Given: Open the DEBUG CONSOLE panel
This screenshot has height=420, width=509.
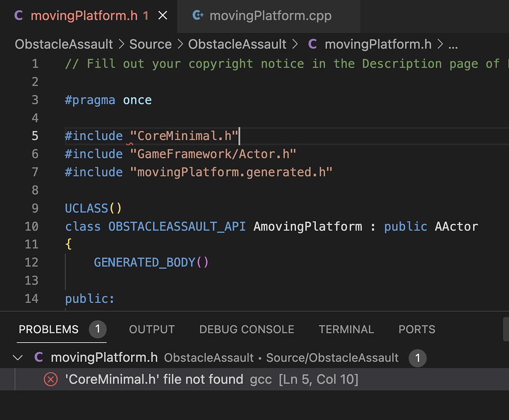Looking at the screenshot, I should (246, 329).
